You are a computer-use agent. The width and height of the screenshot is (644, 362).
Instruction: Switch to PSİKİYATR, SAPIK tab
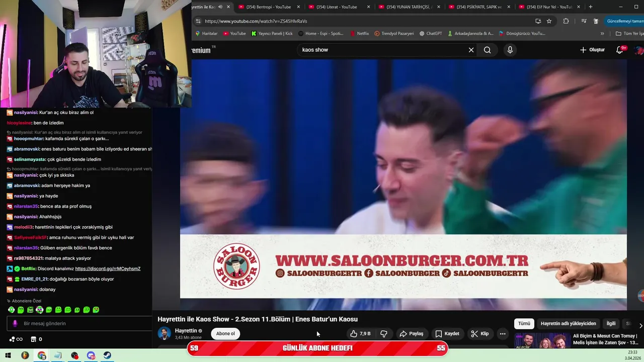[x=479, y=7]
